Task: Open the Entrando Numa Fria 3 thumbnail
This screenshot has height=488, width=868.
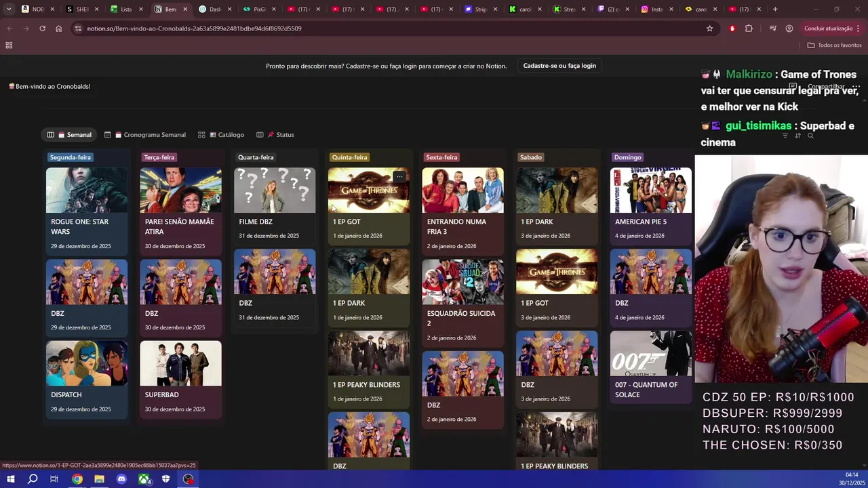Action: 462,190
